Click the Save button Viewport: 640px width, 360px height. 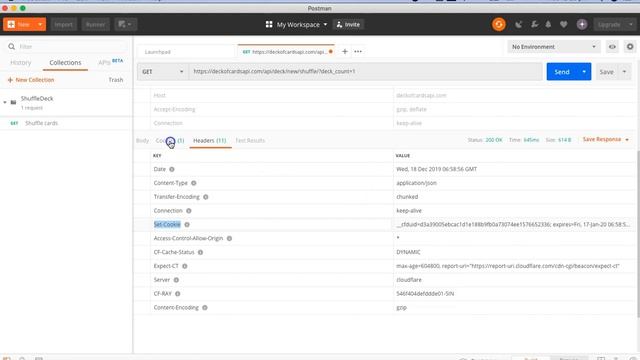(x=606, y=72)
